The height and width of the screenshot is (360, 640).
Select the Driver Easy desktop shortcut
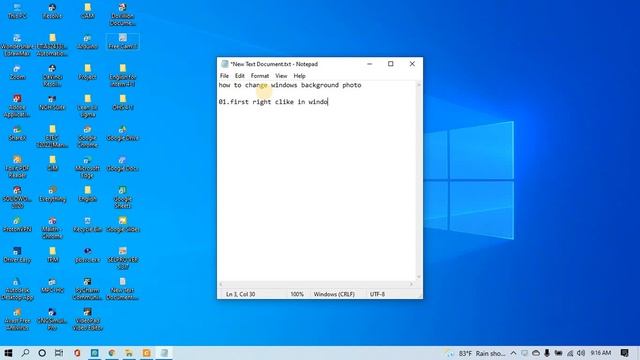pos(17,255)
